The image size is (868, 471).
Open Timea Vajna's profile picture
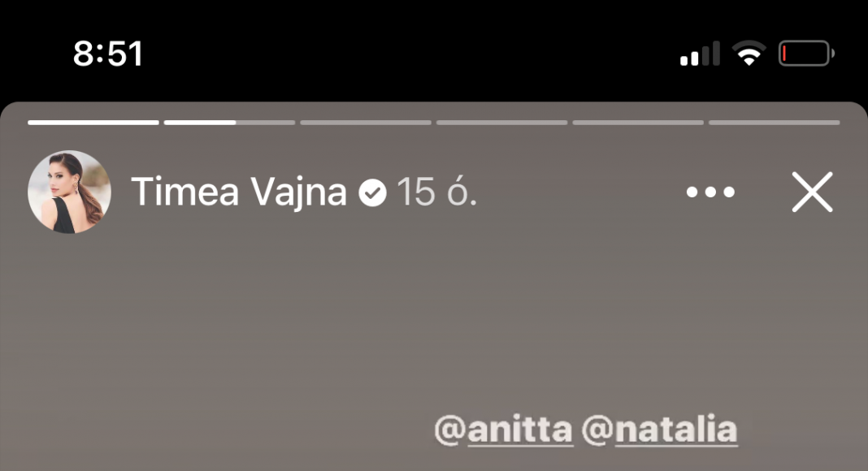point(70,192)
